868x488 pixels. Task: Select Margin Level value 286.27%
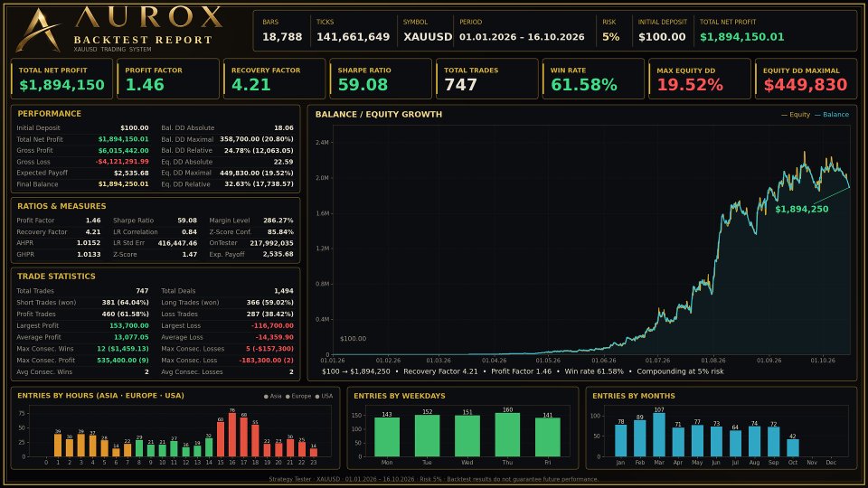[x=278, y=221]
